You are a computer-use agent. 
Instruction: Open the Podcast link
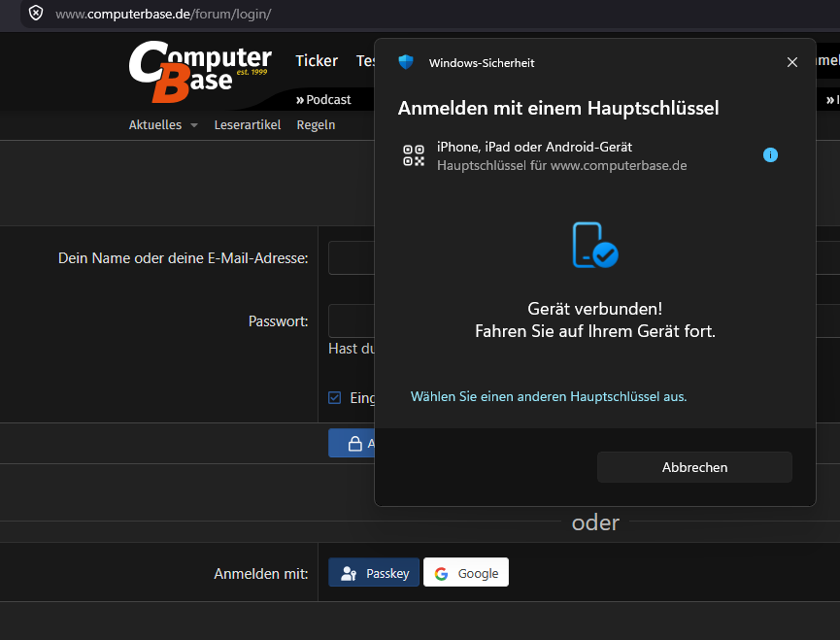pos(323,100)
